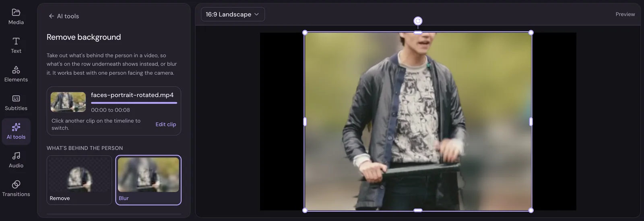Click the Edit clip link
This screenshot has width=644, height=221.
click(x=166, y=124)
